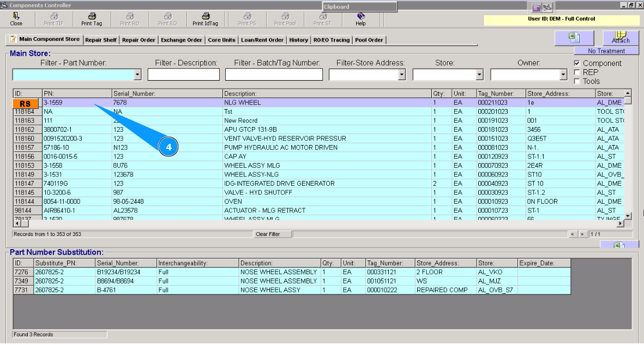Click Main Store horizontal scrollbar left arrow
This screenshot has height=345, width=644.
(17, 223)
